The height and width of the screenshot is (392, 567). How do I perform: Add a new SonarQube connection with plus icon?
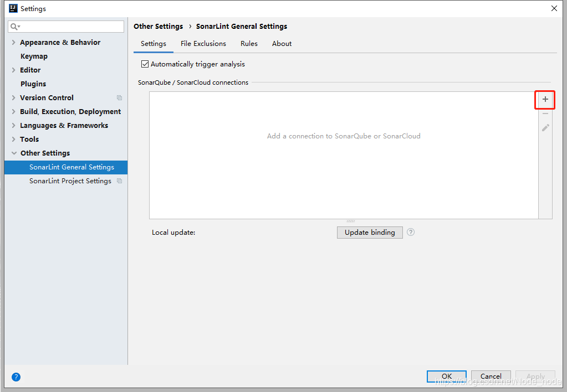coord(545,99)
